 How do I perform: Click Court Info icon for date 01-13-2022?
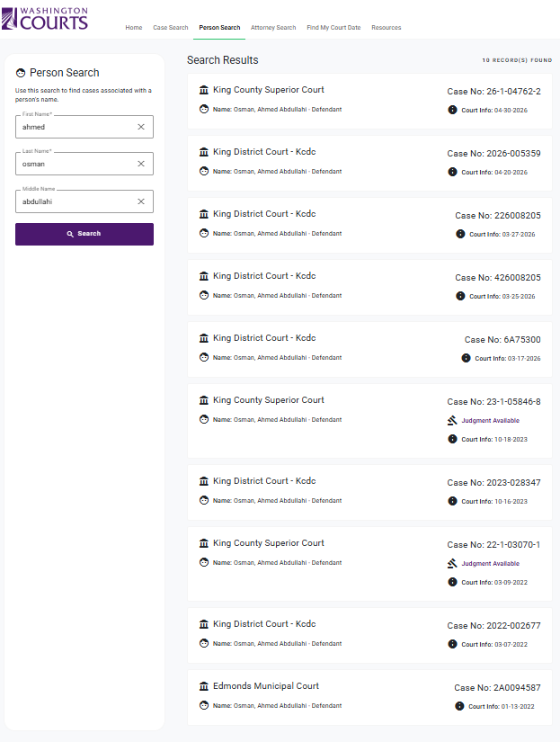point(459,706)
